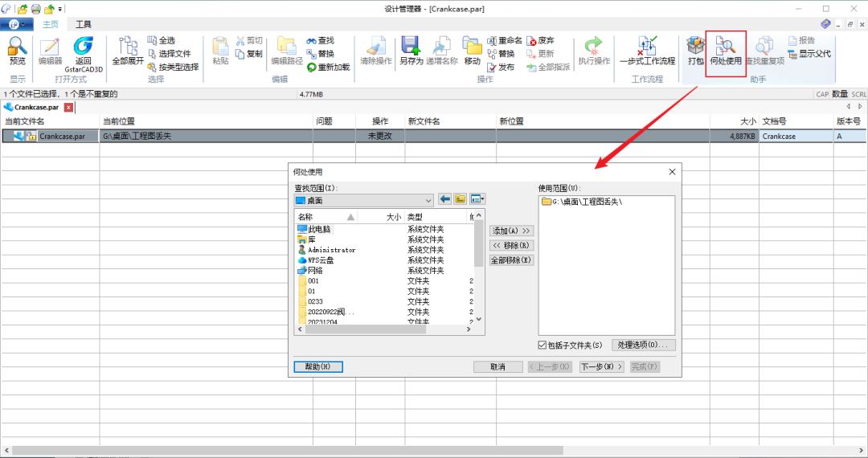Click the 下一步(N) > button

pyautogui.click(x=602, y=366)
